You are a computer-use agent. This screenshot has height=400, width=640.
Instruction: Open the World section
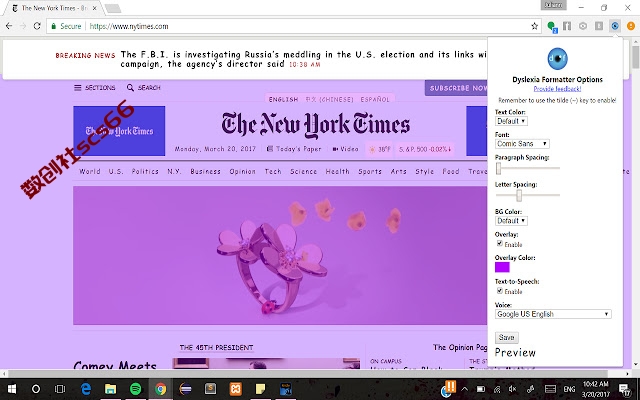(90, 171)
